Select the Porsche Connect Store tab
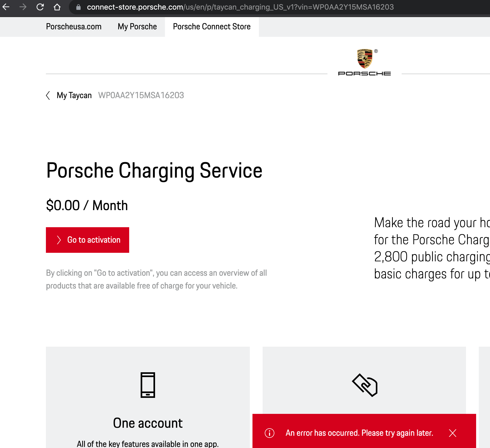 pos(212,27)
